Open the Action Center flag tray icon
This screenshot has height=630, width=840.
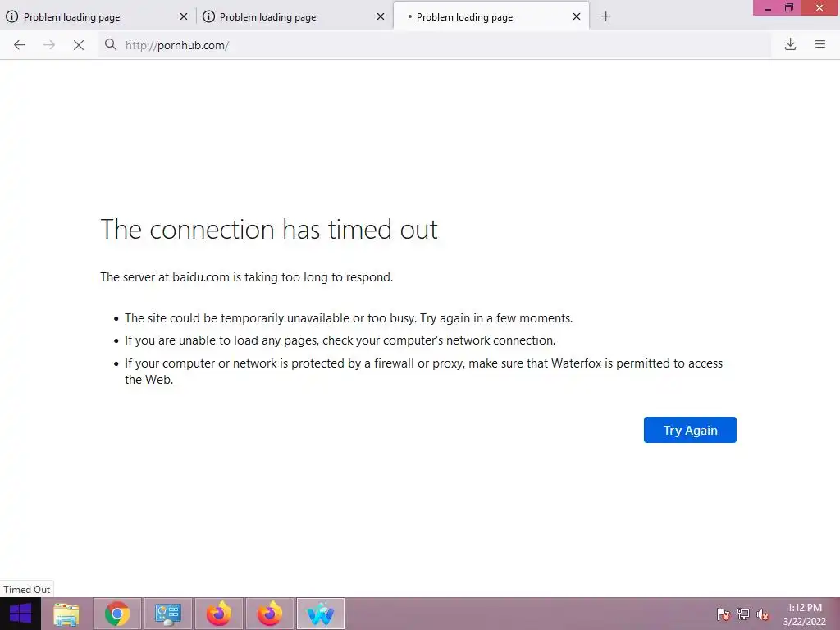(x=724, y=614)
